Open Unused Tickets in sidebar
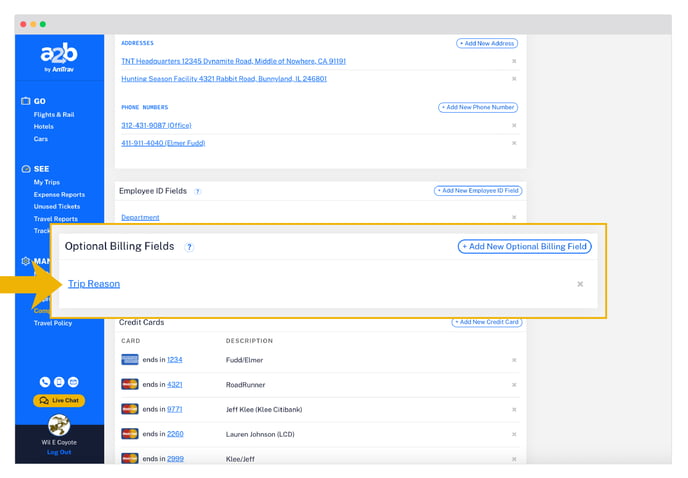The width and height of the screenshot is (688, 478). click(x=57, y=207)
